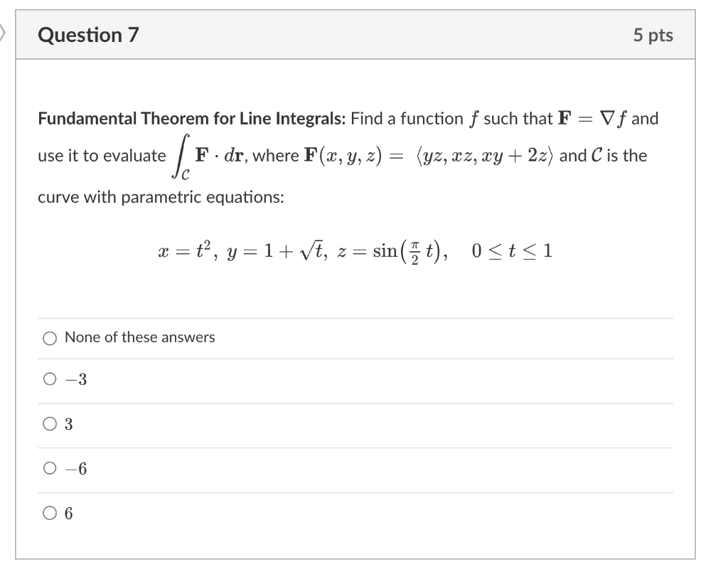Select the radio button for answer −6

coord(49,468)
